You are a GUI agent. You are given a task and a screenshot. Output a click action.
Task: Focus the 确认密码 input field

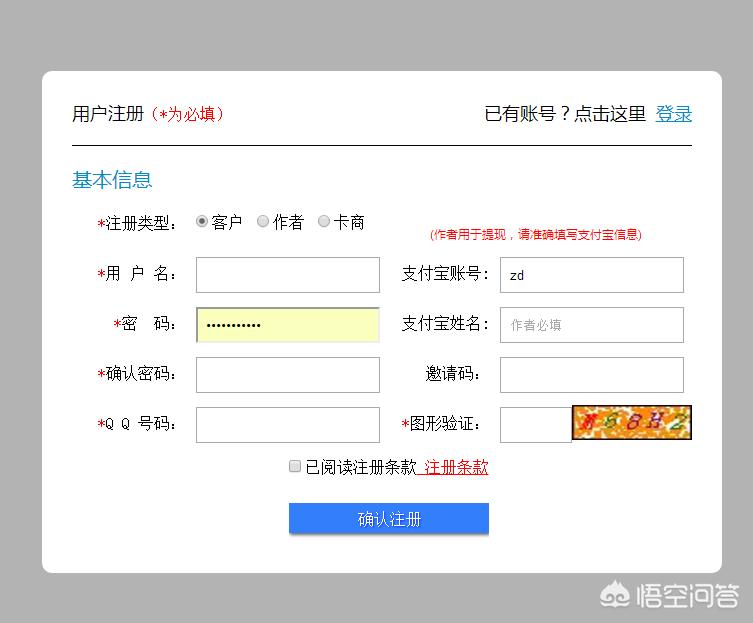[288, 375]
